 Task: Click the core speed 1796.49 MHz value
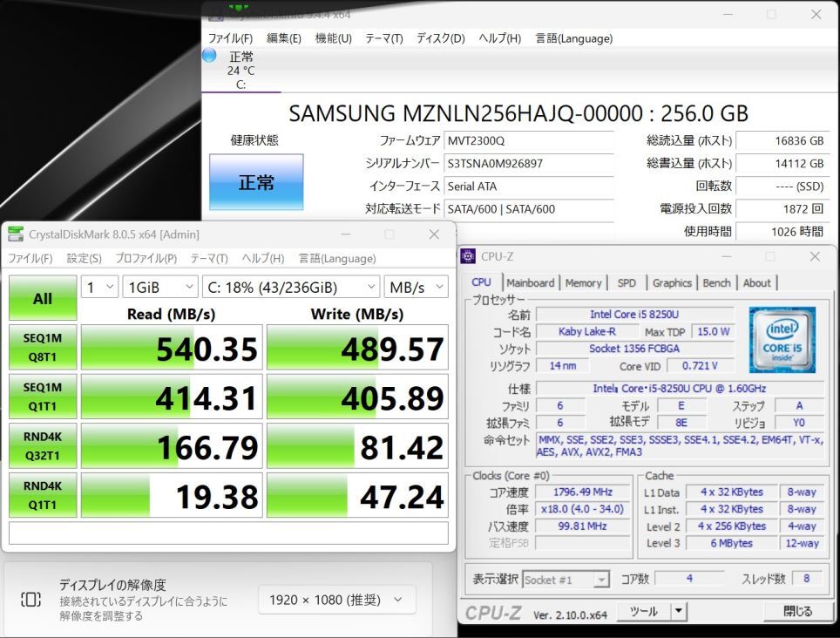583,492
